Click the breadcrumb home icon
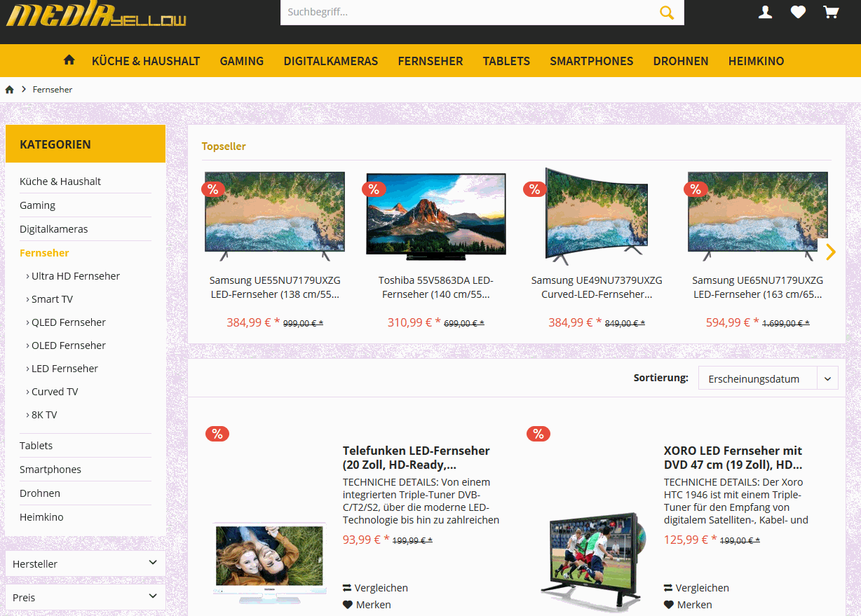 10,90
